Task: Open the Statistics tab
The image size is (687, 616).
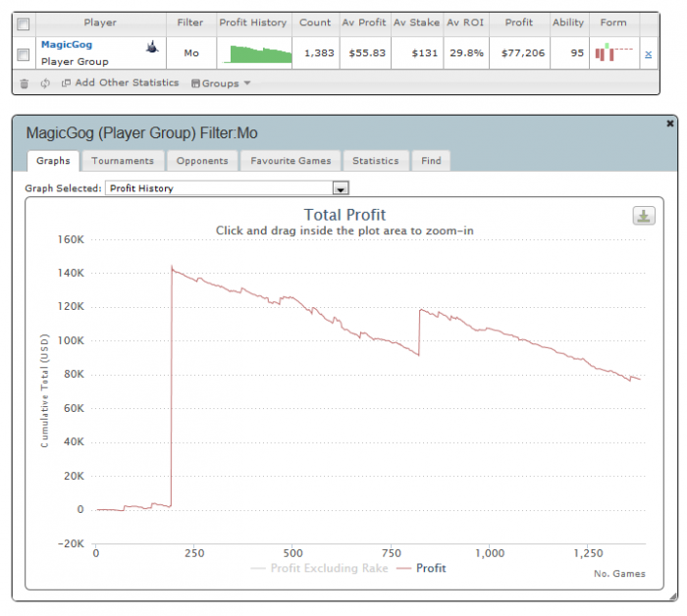Action: (x=376, y=161)
